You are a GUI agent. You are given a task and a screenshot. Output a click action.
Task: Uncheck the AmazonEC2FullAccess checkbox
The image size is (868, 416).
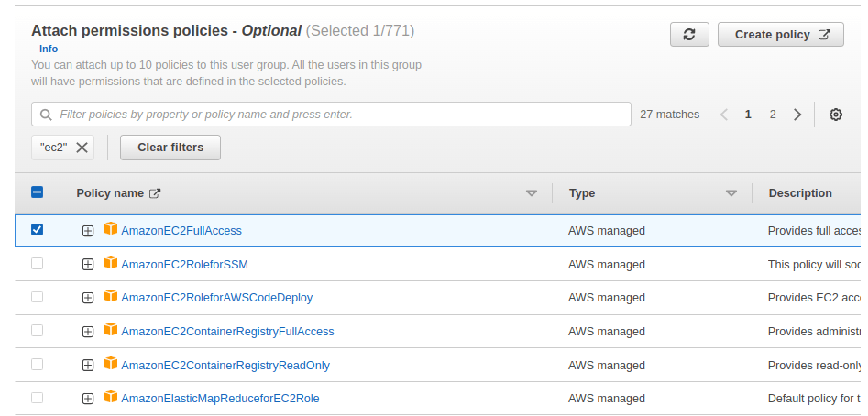point(37,229)
